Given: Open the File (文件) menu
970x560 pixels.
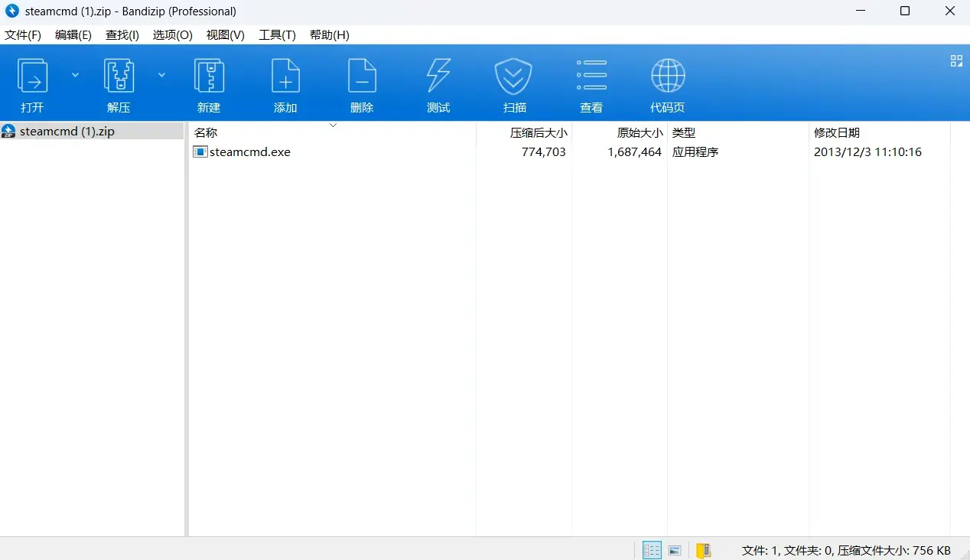Looking at the screenshot, I should tap(23, 35).
